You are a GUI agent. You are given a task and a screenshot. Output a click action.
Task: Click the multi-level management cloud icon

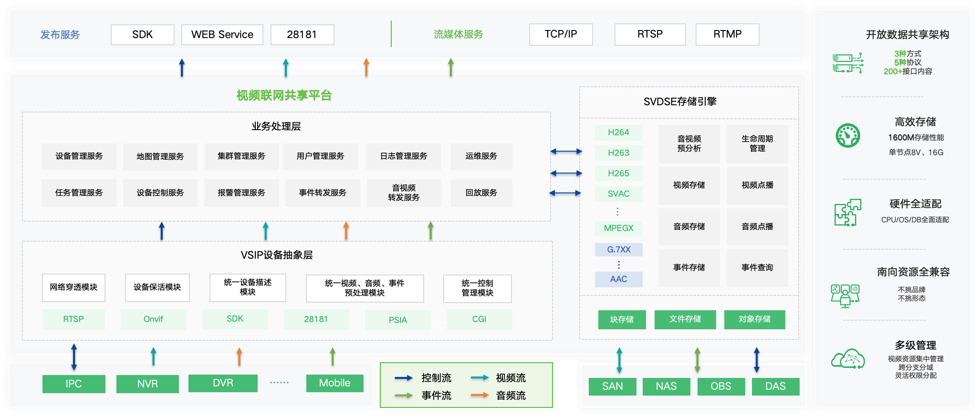tap(848, 359)
